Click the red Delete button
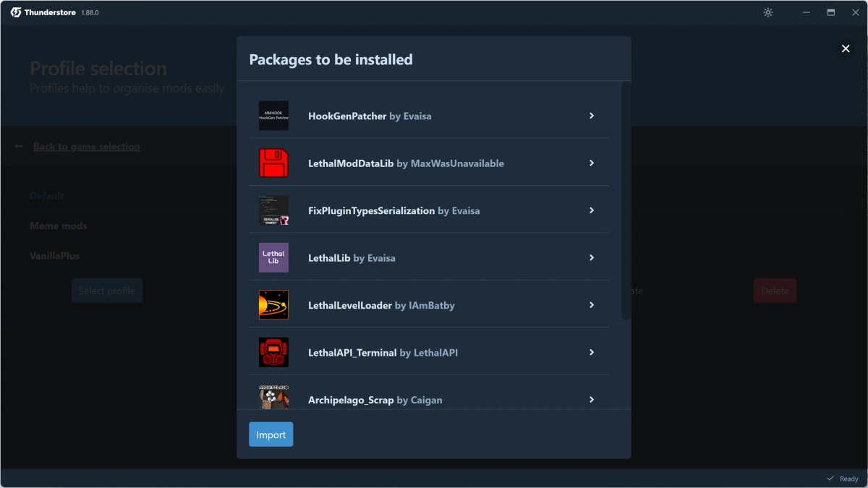 [x=775, y=291]
